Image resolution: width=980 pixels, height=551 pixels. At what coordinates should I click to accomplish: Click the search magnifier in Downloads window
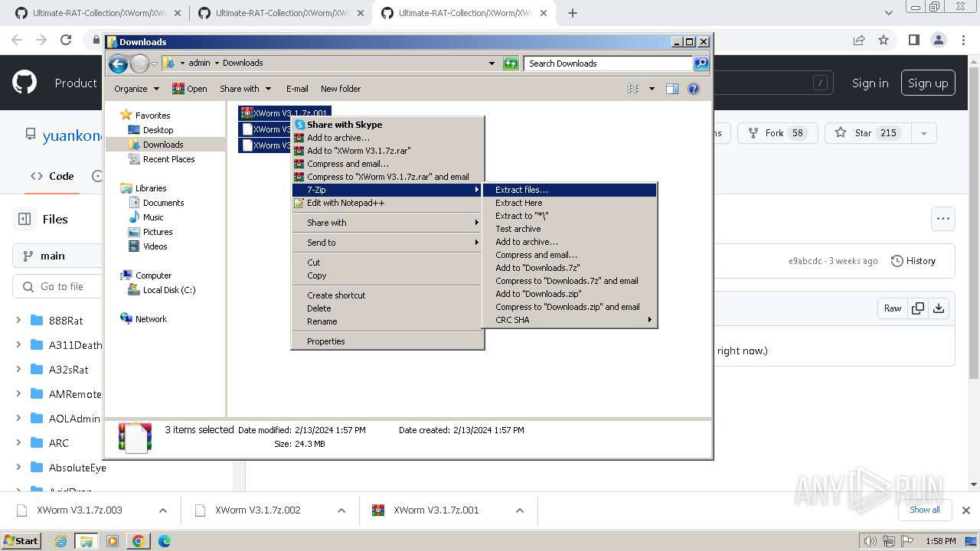[x=701, y=64]
